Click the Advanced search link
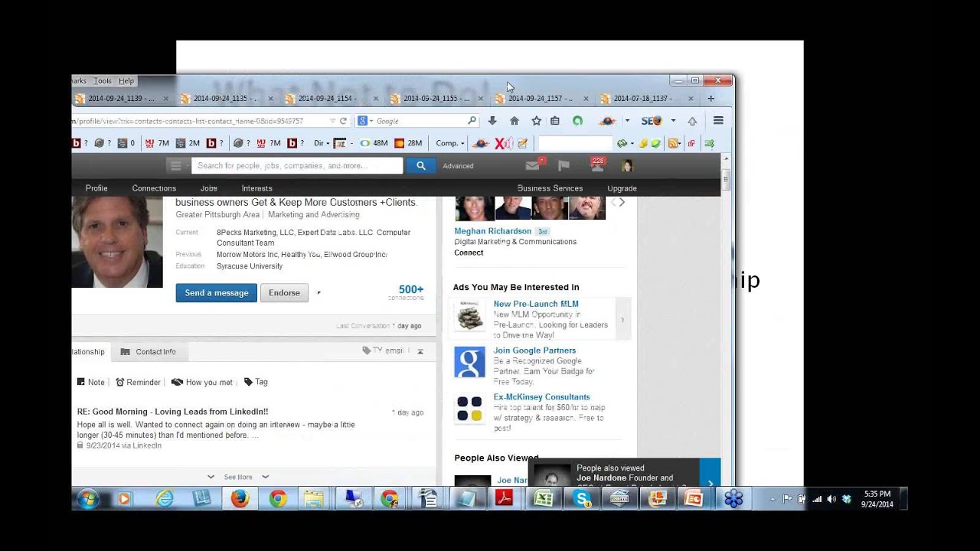Screen dimensions: 980x551 pyautogui.click(x=458, y=166)
